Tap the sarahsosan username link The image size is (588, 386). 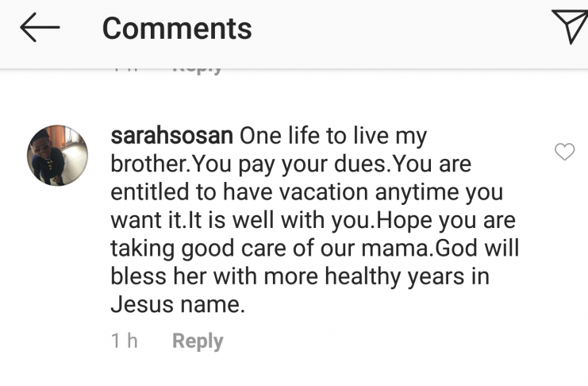172,136
